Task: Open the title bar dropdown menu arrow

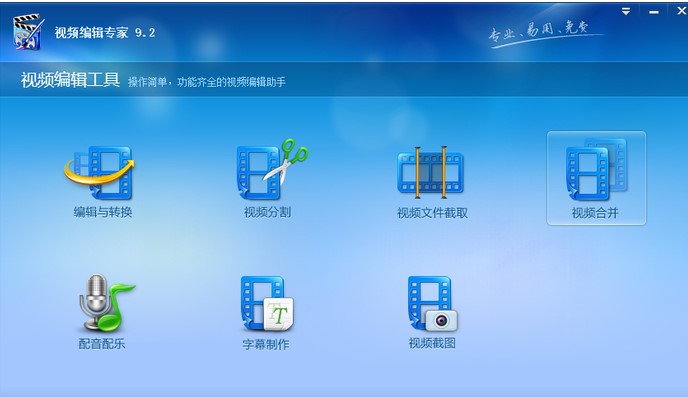Action: (x=626, y=11)
